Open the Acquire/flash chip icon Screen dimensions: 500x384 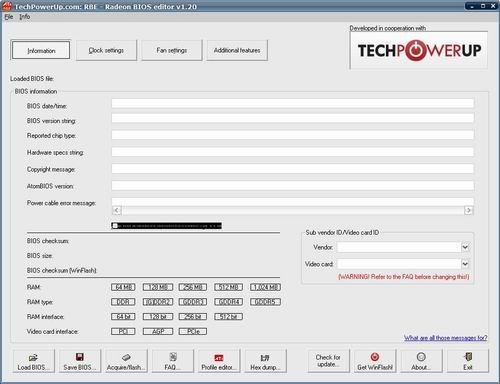(126, 357)
